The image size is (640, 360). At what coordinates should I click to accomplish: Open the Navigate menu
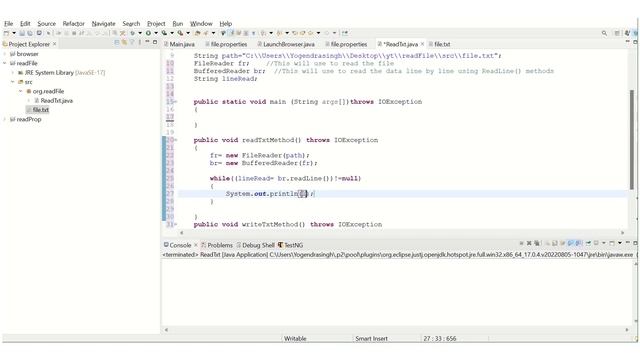click(x=103, y=24)
